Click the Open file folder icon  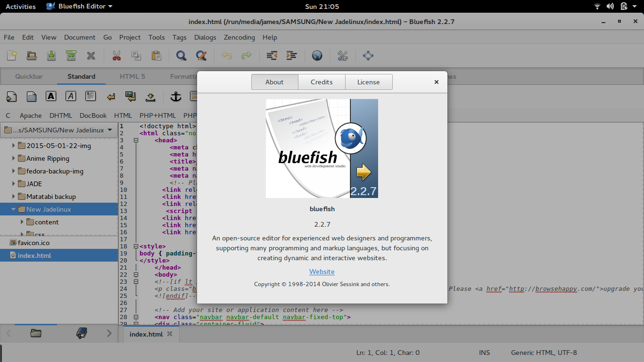(x=32, y=56)
